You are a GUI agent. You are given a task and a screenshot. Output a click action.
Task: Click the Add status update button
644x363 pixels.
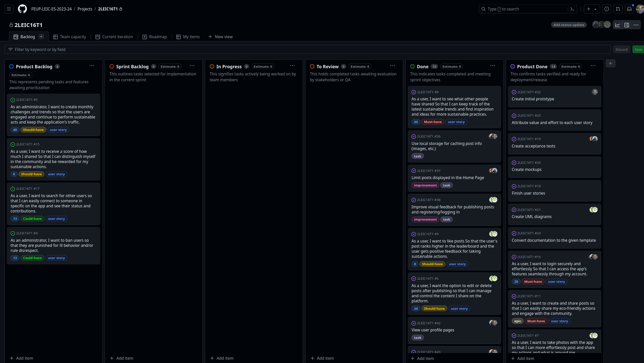[569, 25]
